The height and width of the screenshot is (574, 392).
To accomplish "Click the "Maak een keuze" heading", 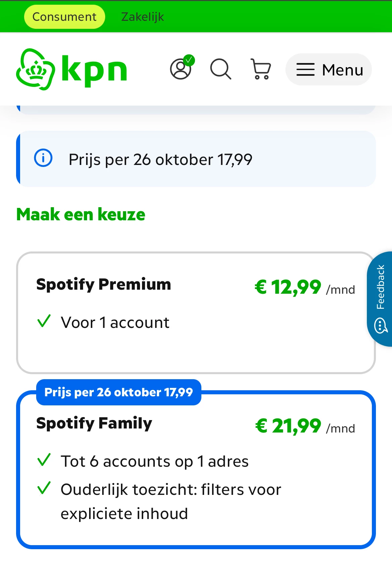I will tap(81, 215).
